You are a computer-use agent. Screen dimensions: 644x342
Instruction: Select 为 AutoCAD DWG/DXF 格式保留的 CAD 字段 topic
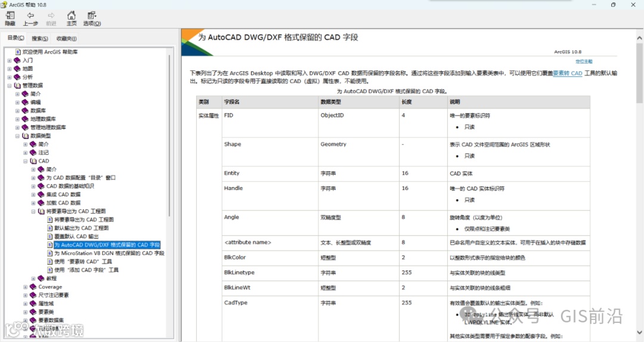(107, 245)
